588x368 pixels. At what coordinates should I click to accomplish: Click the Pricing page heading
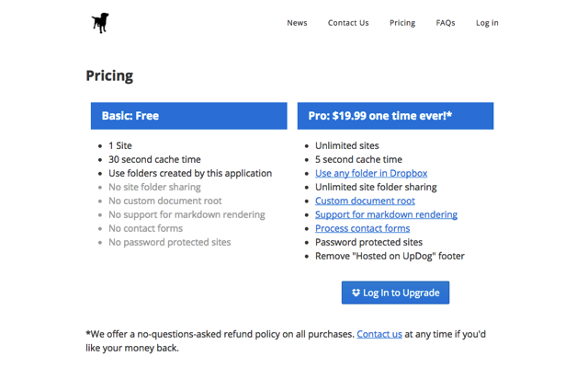coord(109,75)
